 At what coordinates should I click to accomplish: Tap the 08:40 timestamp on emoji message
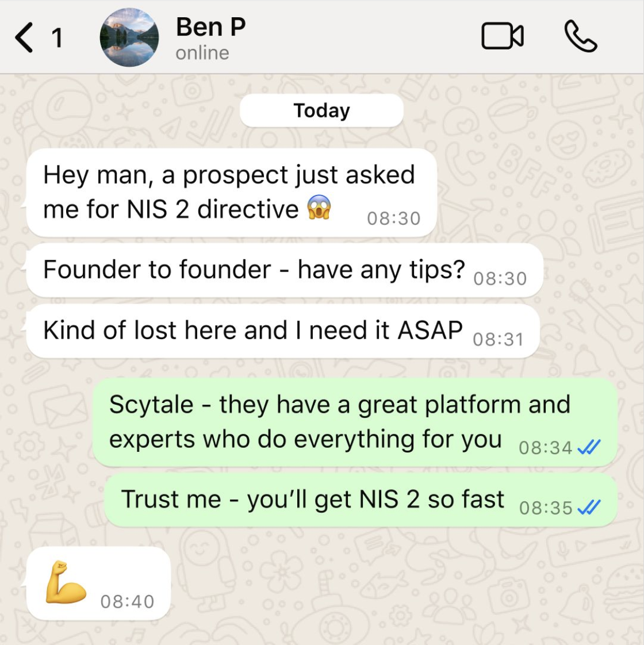pos(127,602)
